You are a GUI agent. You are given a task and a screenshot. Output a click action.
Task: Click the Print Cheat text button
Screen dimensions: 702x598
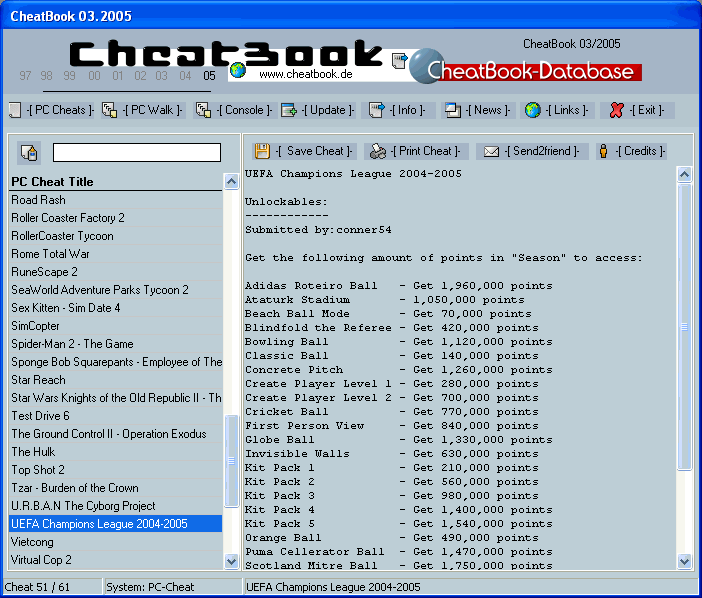425,151
